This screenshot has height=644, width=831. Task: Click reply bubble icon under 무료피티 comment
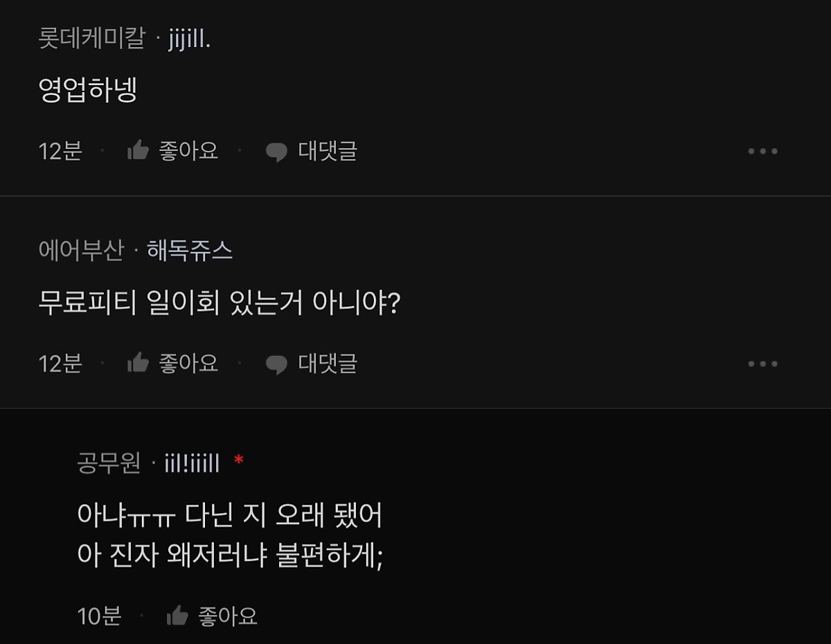276,364
